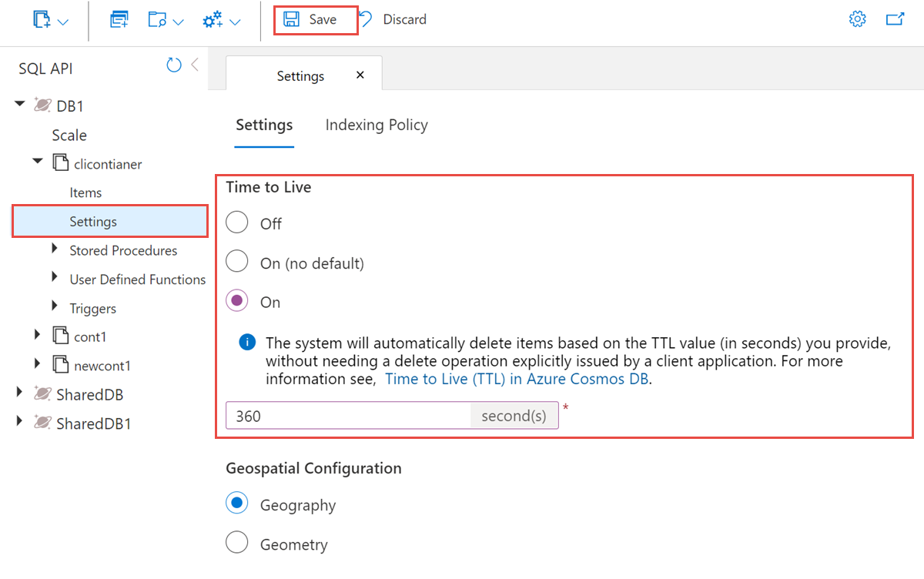The height and width of the screenshot is (579, 924).
Task: Close the Settings tab
Action: click(x=360, y=75)
